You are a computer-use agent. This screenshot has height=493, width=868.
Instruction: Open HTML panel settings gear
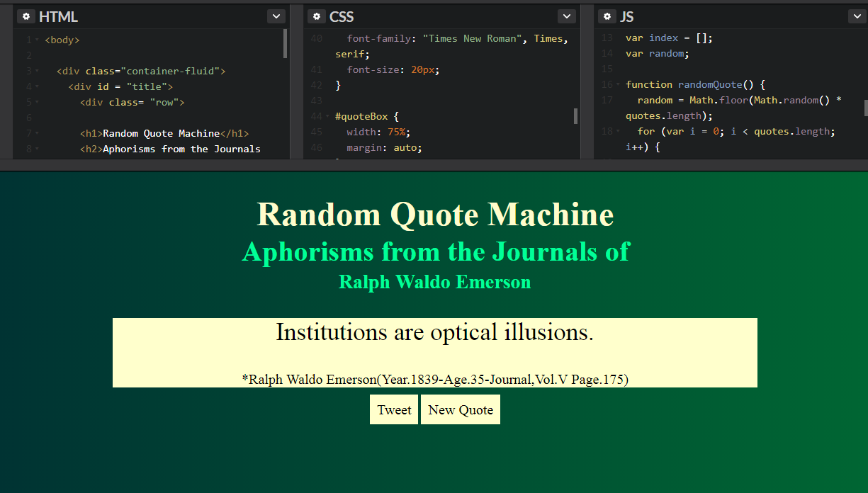coord(26,16)
